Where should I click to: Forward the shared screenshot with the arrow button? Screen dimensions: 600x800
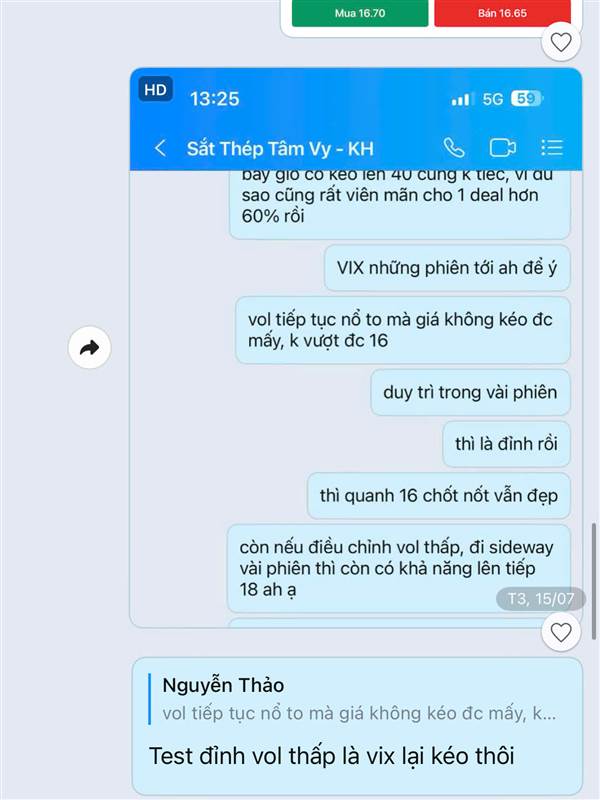point(90,347)
